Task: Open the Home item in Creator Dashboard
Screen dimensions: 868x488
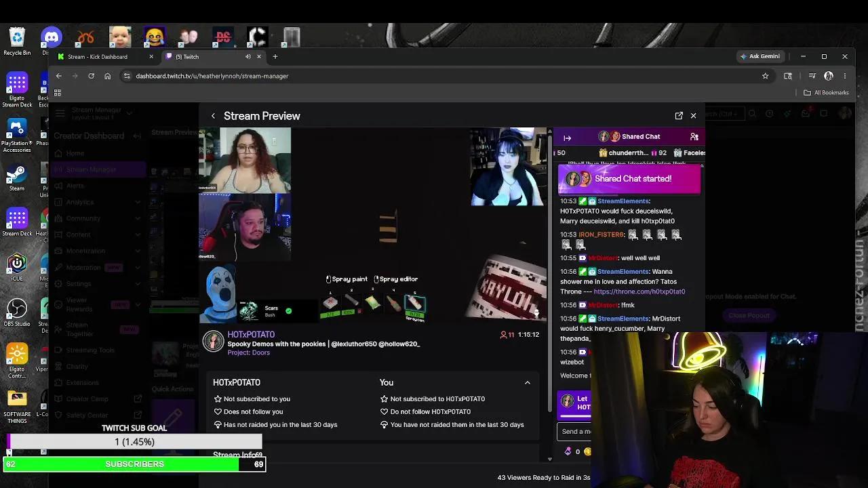Action: pyautogui.click(x=75, y=153)
